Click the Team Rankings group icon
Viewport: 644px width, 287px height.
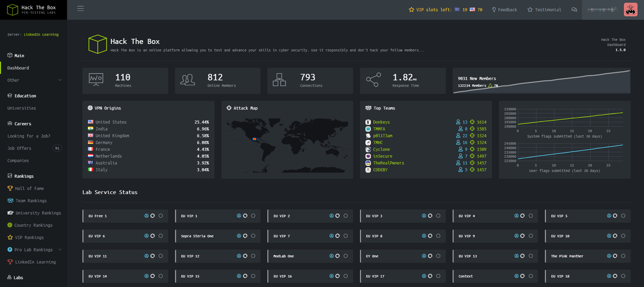pyautogui.click(x=10, y=200)
